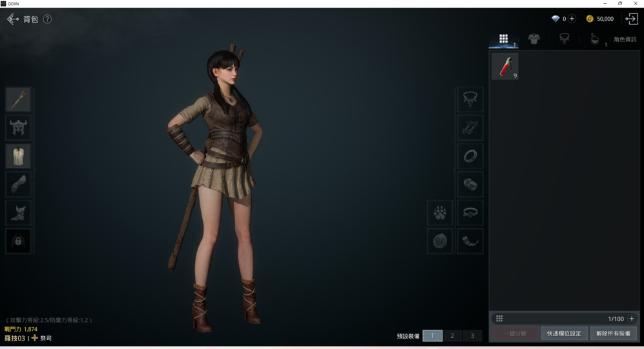Click the diamond currency icon
This screenshot has height=349, width=644.
pyautogui.click(x=556, y=19)
